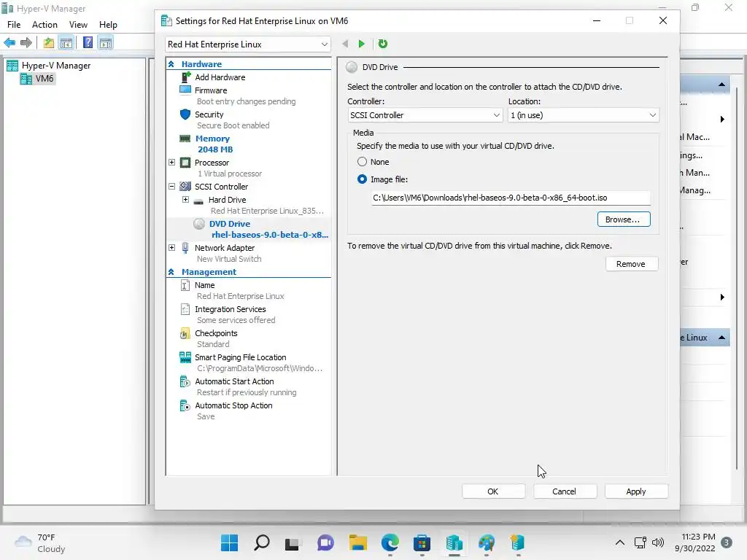Click the Up folder icon in Hyper-V toolbar

pos(49,43)
